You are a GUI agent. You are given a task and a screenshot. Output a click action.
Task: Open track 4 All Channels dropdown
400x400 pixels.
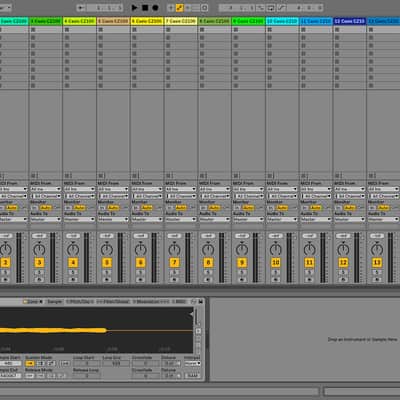point(80,196)
